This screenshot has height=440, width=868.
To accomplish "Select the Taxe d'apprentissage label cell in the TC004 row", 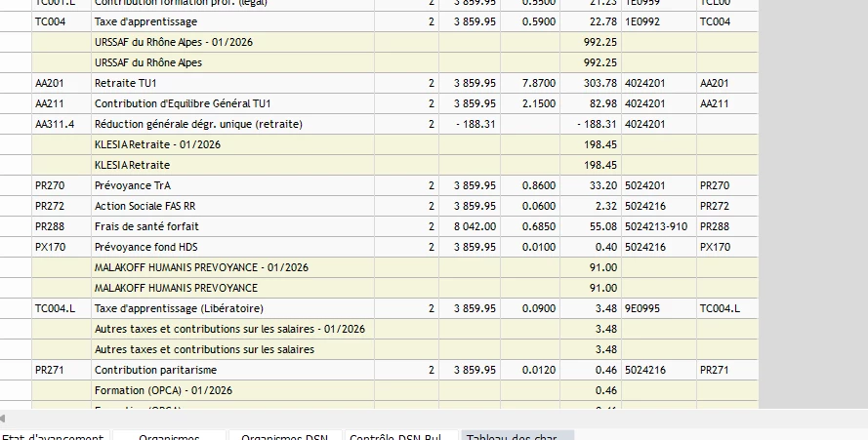I will pyautogui.click(x=232, y=21).
